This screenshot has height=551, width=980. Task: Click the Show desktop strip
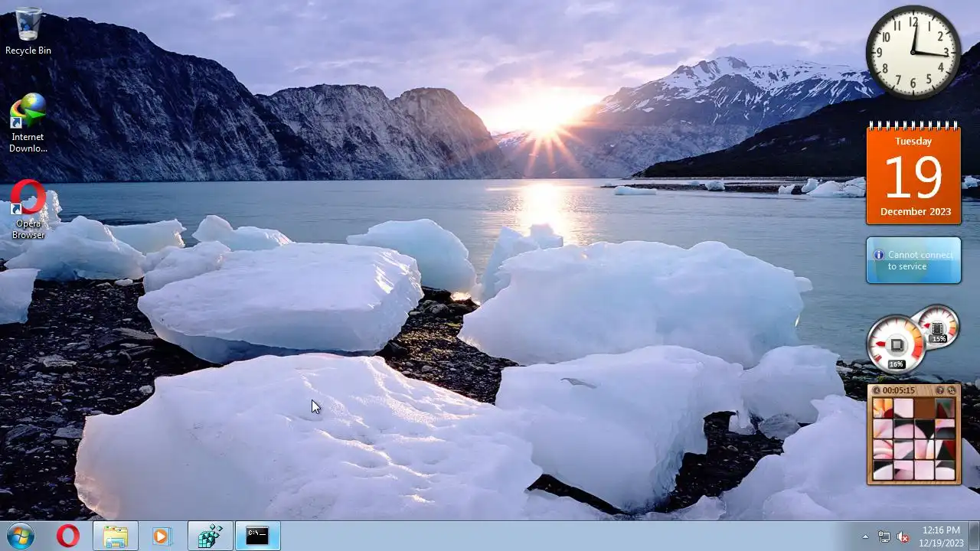(974, 536)
